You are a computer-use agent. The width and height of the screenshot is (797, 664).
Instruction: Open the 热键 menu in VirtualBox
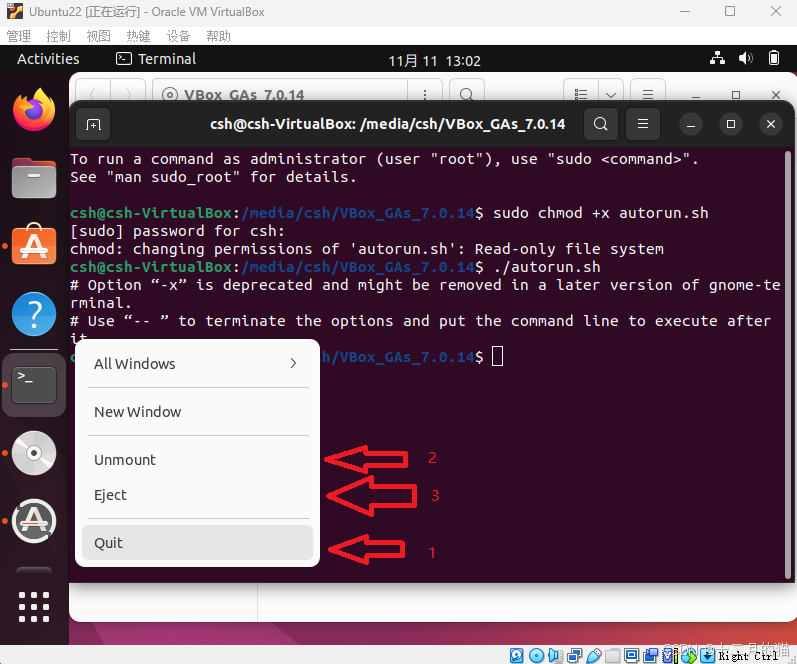click(x=138, y=36)
